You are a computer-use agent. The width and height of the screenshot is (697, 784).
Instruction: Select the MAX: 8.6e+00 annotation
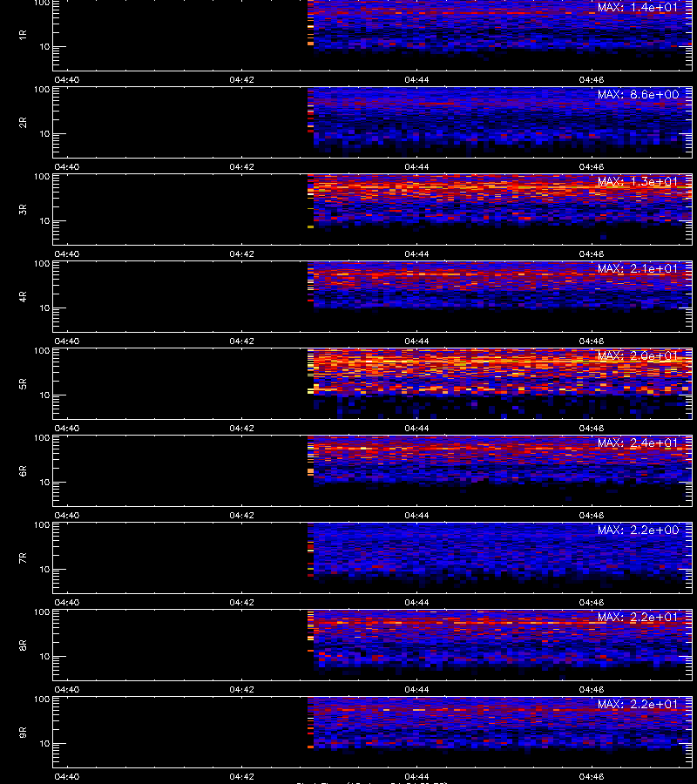coord(638,94)
